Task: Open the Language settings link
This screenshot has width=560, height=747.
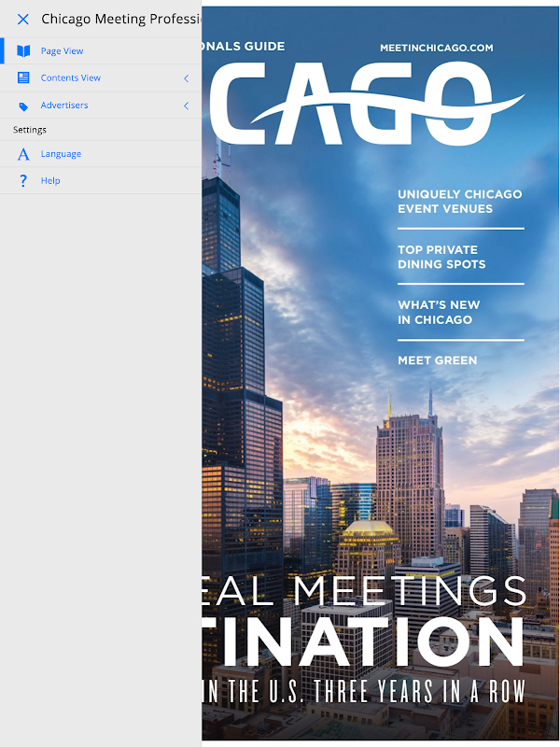Action: 61,154
